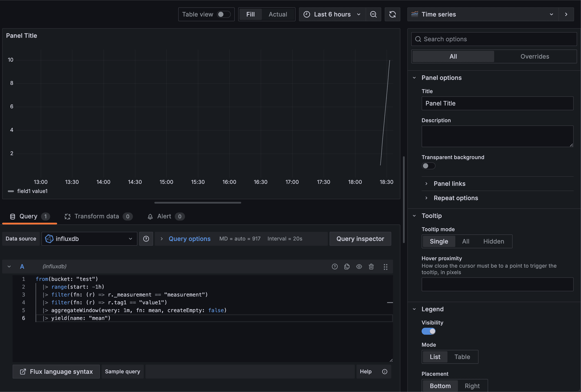The height and width of the screenshot is (392, 581).
Task: Show query A help icon
Action: pyautogui.click(x=335, y=267)
